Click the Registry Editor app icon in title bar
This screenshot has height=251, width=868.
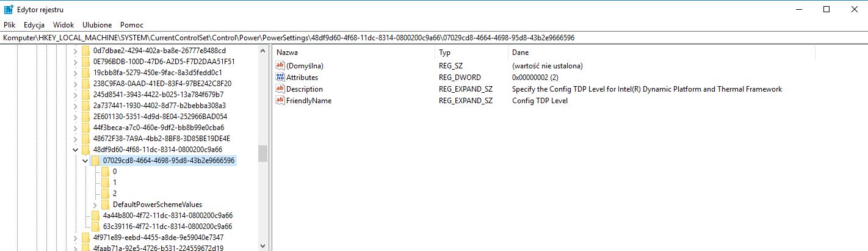[x=9, y=10]
